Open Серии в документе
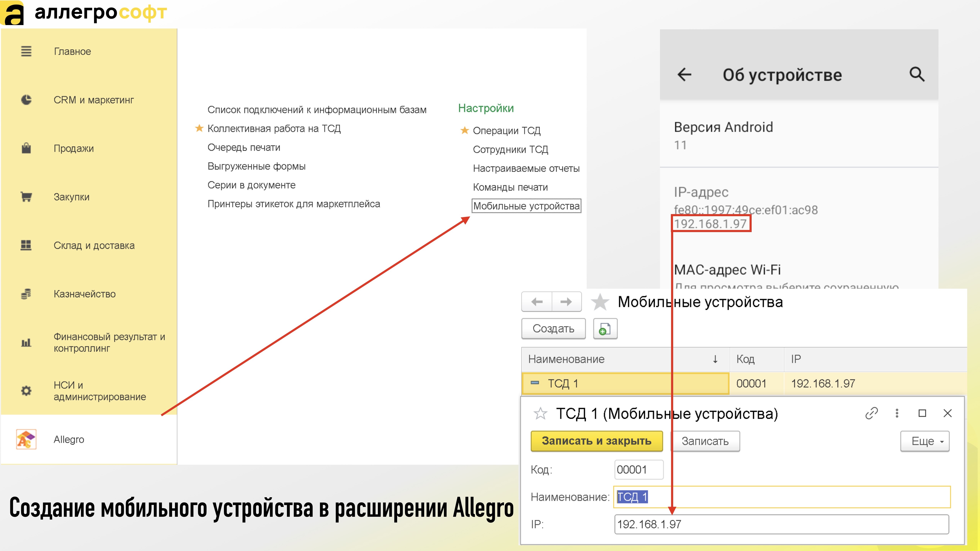The image size is (980, 551). [252, 185]
